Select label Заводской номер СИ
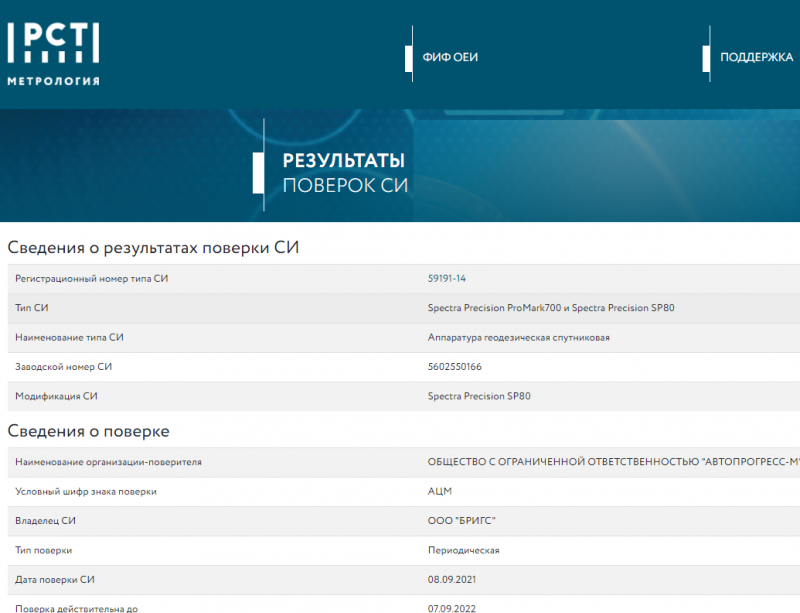800x613 pixels. (x=63, y=366)
